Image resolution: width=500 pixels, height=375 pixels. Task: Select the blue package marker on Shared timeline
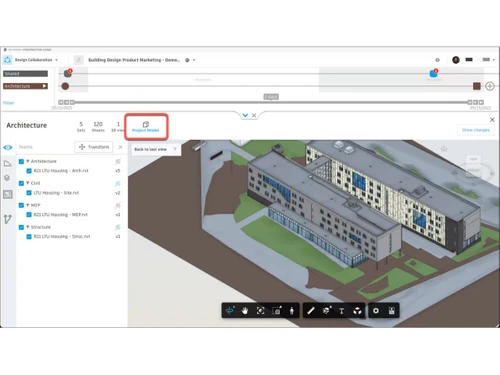click(433, 73)
